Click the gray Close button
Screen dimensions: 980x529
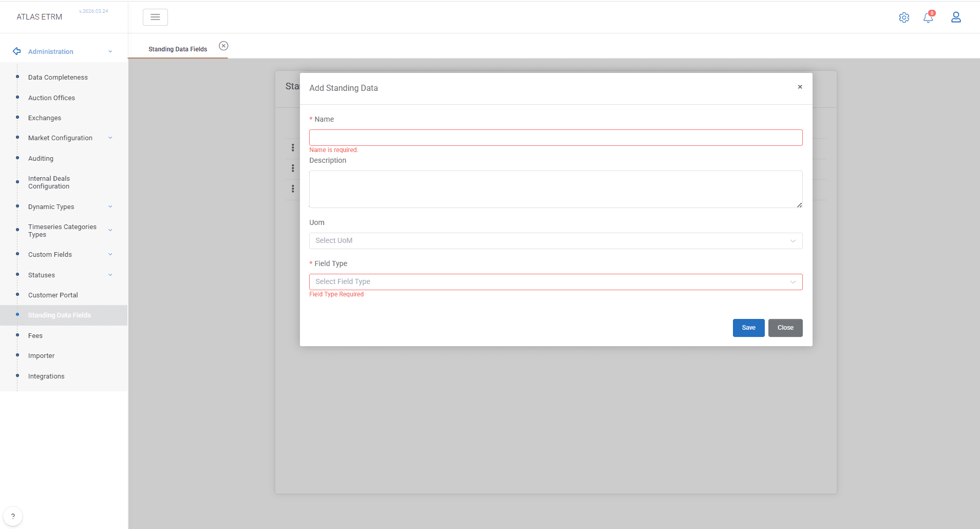[785, 328]
